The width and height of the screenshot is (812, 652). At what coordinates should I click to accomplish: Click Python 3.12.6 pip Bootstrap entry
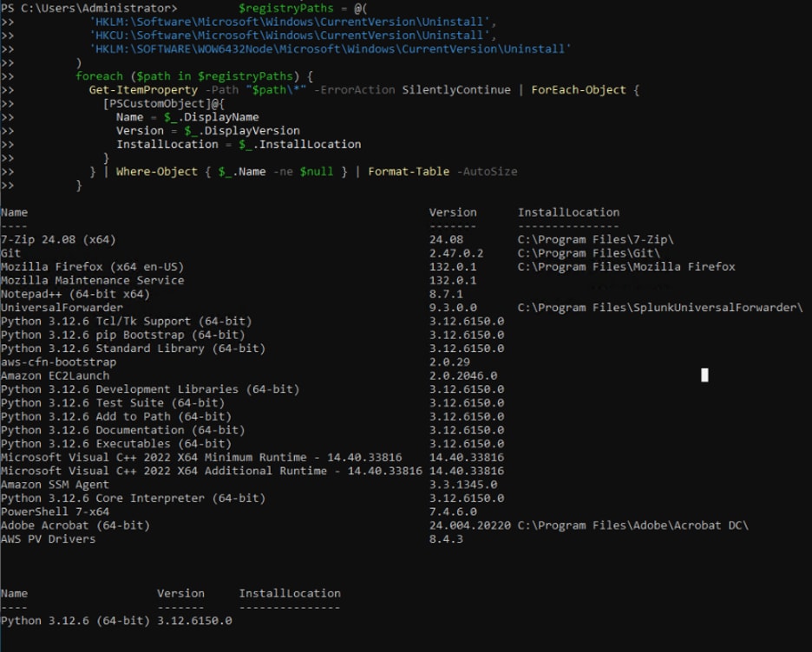[123, 335]
